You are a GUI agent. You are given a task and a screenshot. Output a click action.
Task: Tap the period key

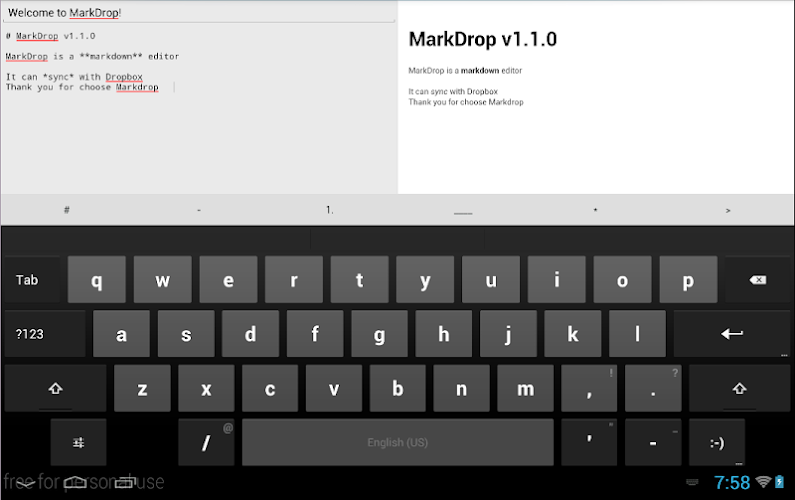point(653,388)
